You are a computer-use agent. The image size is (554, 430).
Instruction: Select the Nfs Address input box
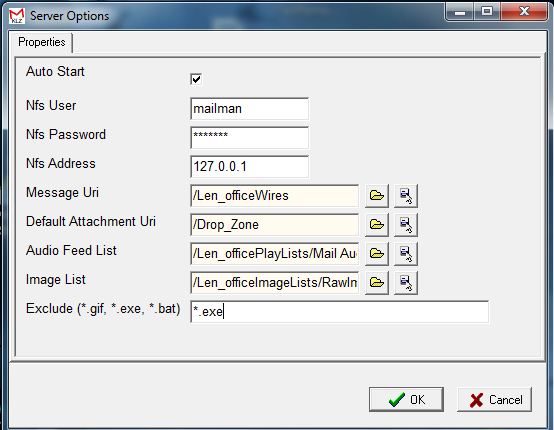click(249, 166)
